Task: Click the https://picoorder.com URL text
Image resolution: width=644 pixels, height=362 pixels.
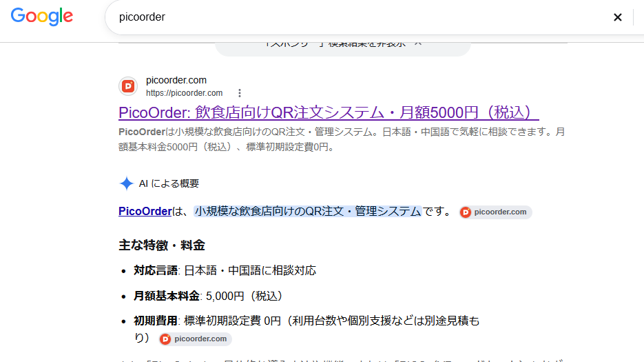Action: [x=184, y=93]
